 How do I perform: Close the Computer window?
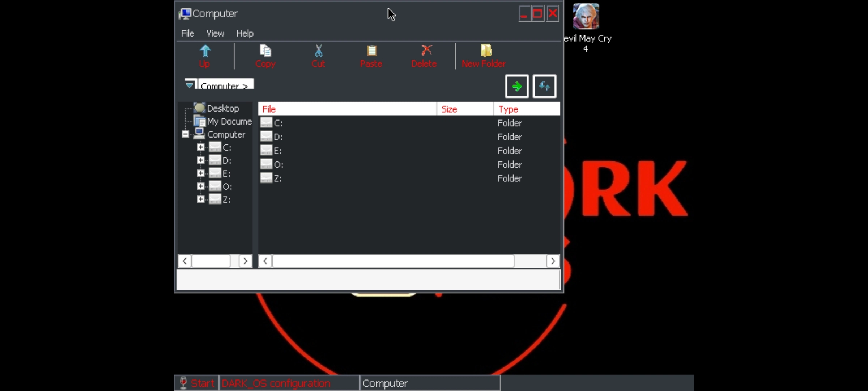pyautogui.click(x=553, y=14)
